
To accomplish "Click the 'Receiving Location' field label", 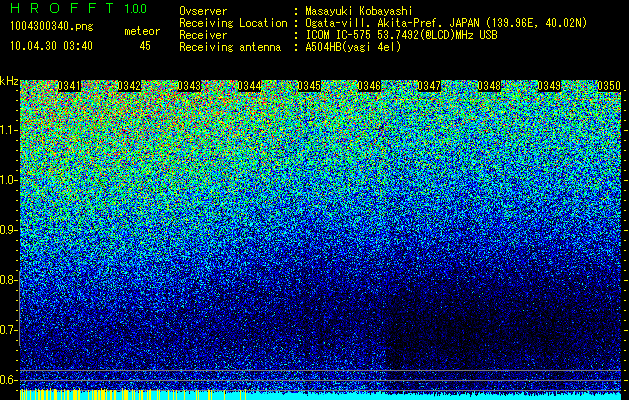I will coord(233,23).
